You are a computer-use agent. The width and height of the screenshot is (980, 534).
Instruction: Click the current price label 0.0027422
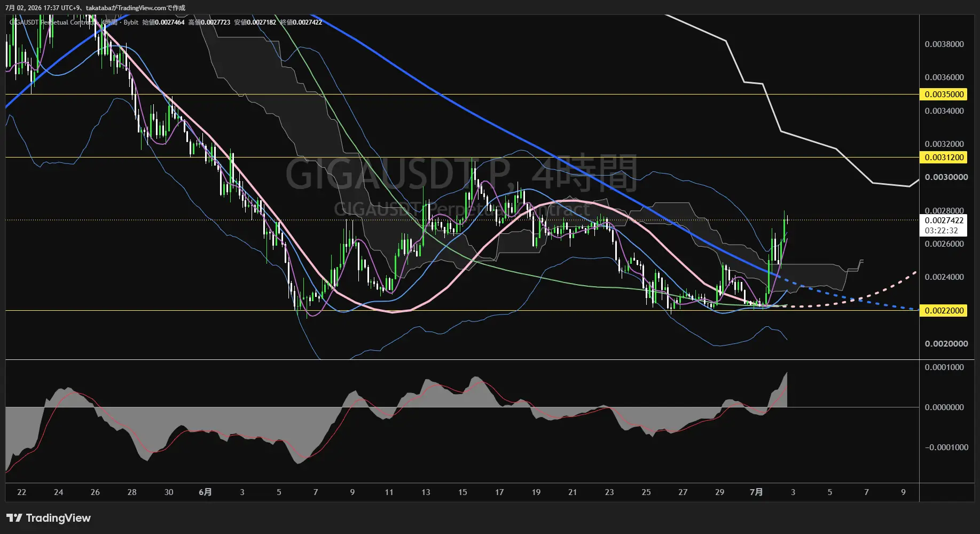tap(944, 221)
